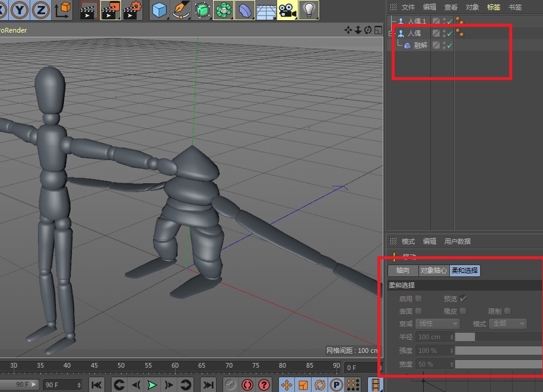543x392 pixels.
Task: Open the Subdivision Surface generator icon
Action: tap(202, 10)
